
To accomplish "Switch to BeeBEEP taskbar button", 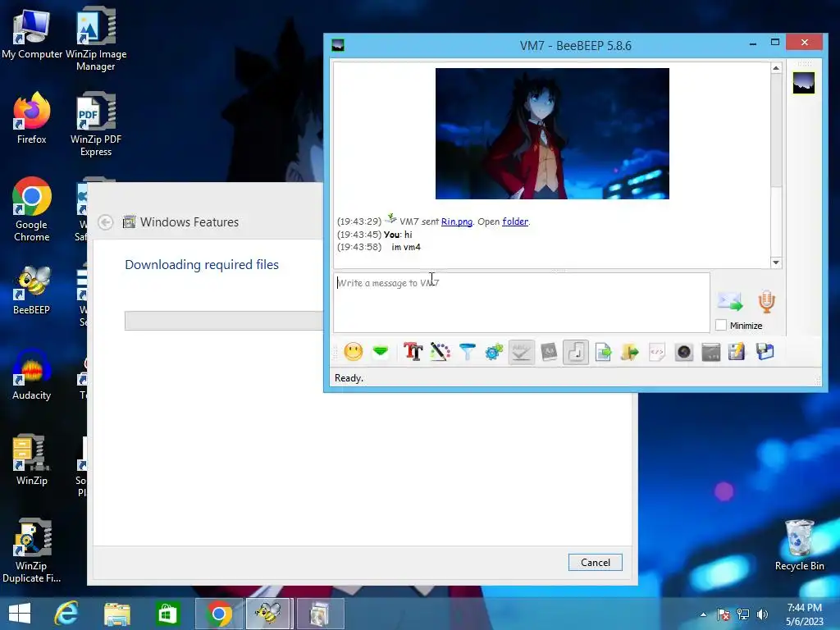I will pos(268,614).
